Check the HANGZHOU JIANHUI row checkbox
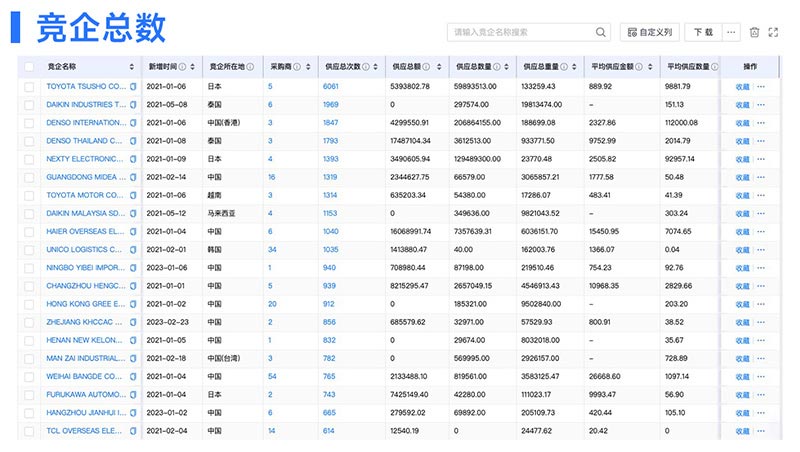This screenshot has height=452, width=800. pyautogui.click(x=29, y=413)
